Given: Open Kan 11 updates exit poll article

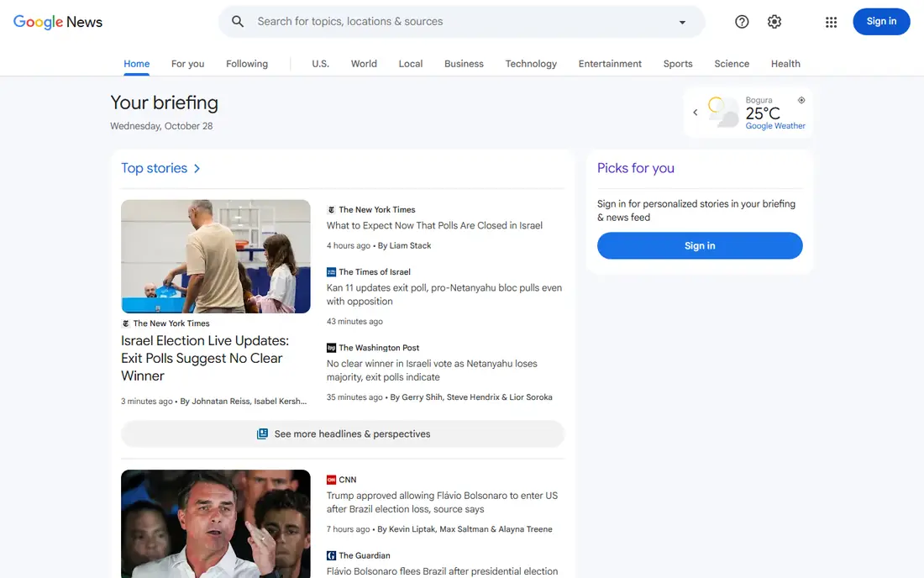Looking at the screenshot, I should 444,295.
